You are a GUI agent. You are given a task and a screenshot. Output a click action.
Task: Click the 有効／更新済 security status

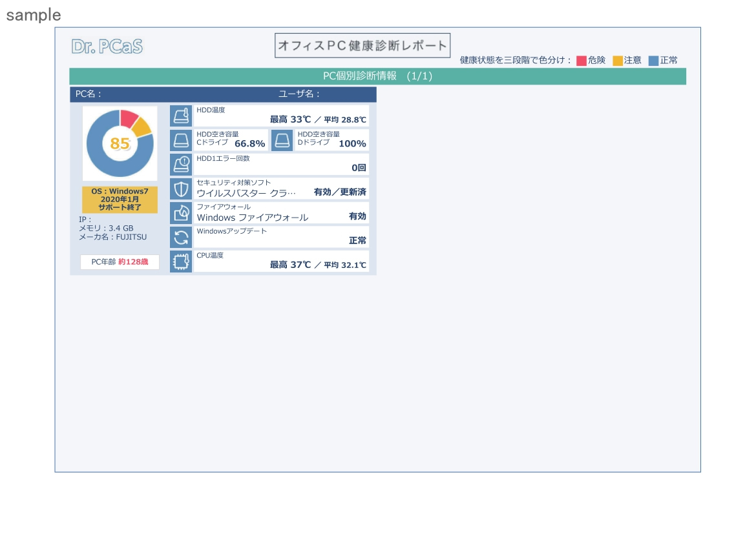340,192
